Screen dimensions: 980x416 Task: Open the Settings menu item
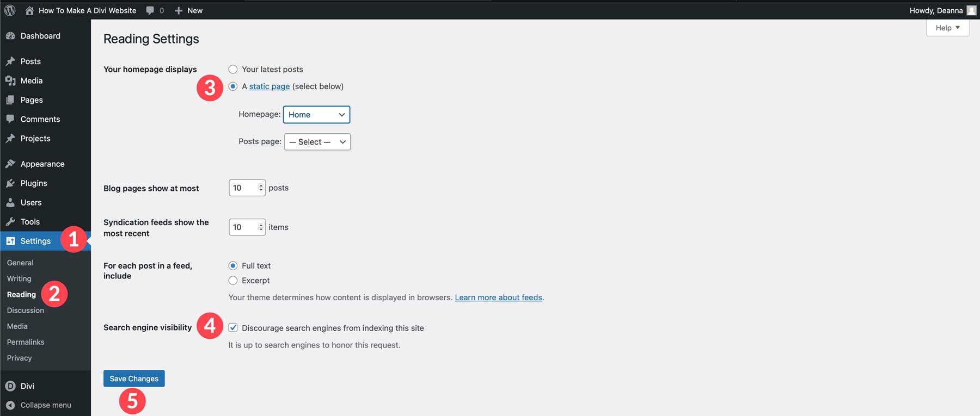coord(46,241)
